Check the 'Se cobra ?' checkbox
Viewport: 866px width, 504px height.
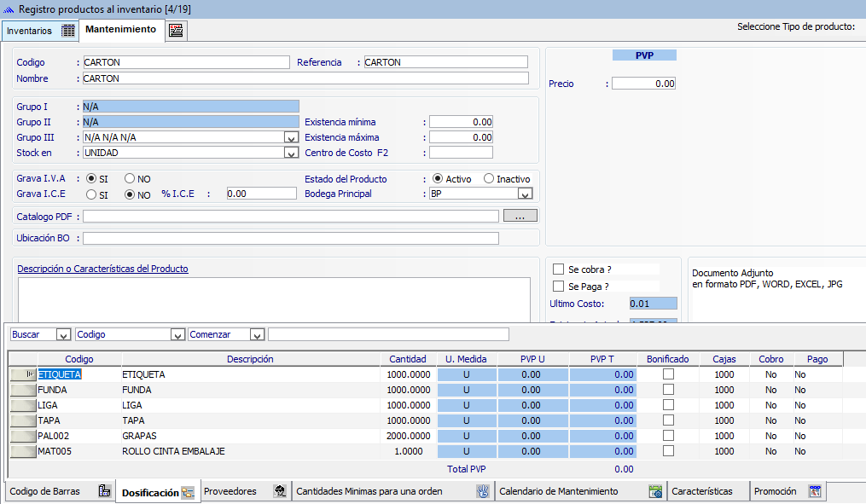click(x=559, y=269)
